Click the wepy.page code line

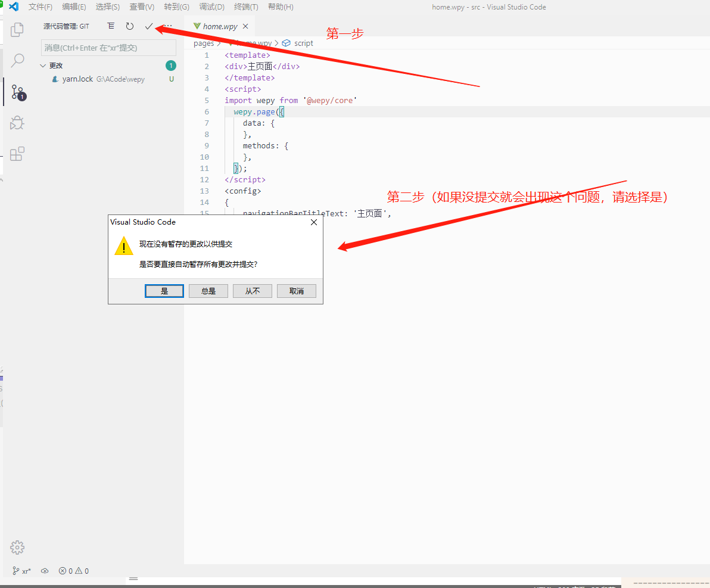(x=259, y=112)
